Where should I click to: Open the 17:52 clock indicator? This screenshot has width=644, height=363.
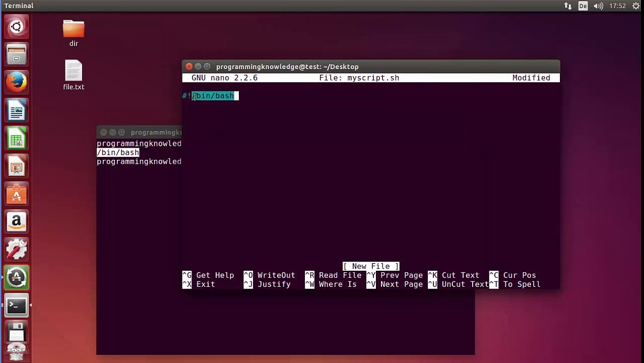pos(617,6)
